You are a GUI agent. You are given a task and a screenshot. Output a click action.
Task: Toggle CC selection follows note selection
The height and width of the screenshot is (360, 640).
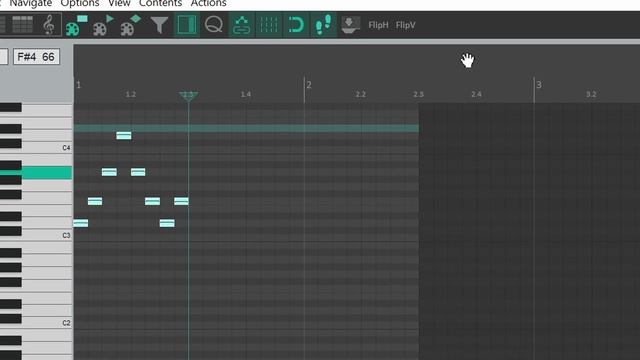tap(242, 25)
